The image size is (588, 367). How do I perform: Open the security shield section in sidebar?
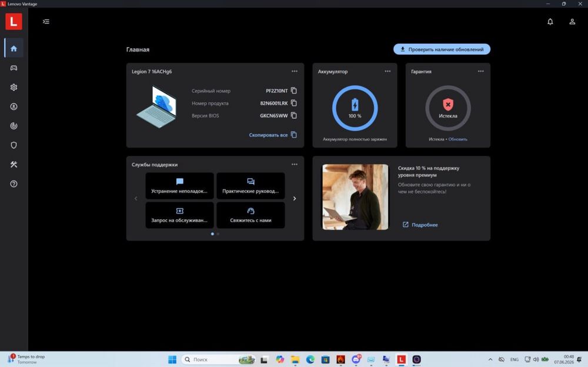click(14, 145)
